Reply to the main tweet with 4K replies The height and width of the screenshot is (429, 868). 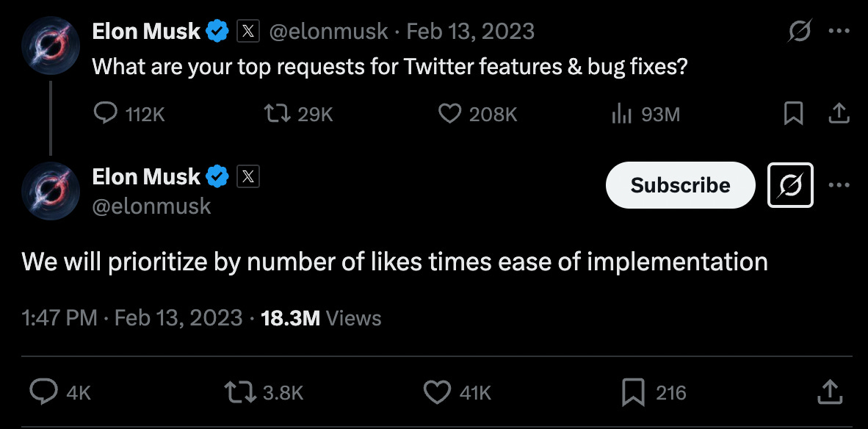click(59, 392)
